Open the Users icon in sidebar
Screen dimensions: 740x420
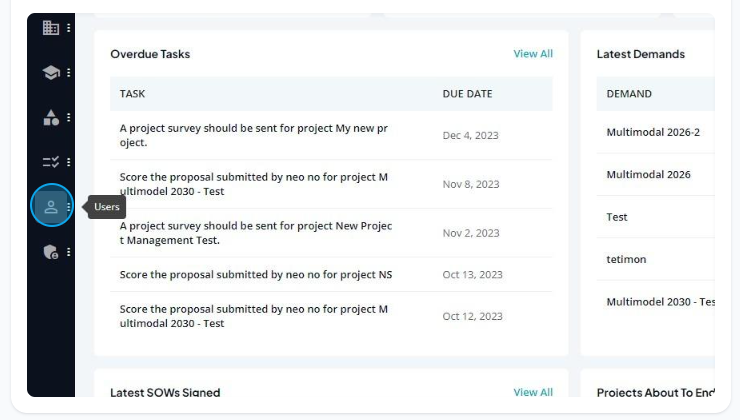pos(50,207)
